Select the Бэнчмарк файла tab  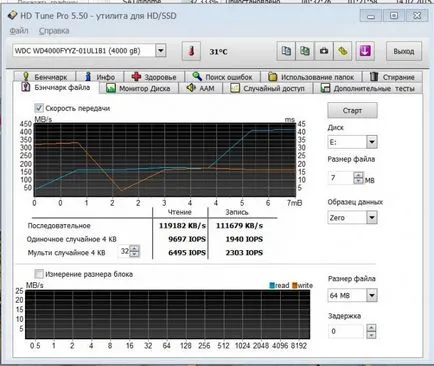56,88
